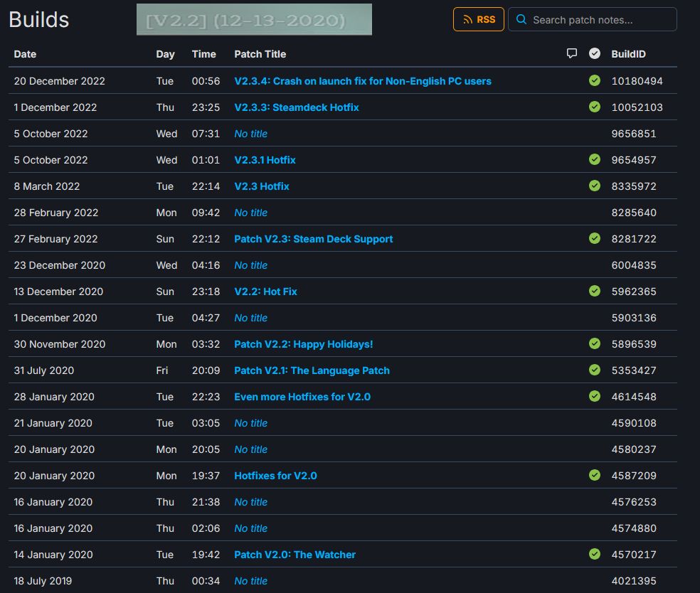Click green check icon for build 10052103
This screenshot has height=593, width=700.
tap(594, 107)
